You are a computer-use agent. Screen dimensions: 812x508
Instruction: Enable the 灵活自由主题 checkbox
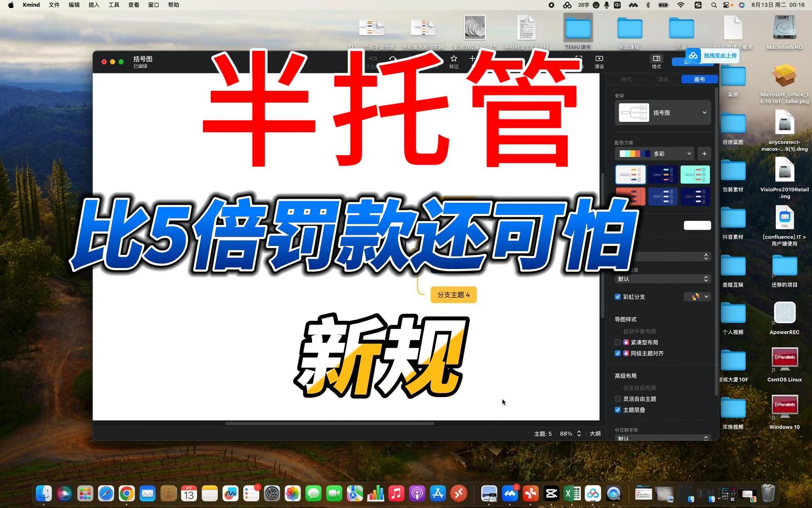(618, 399)
